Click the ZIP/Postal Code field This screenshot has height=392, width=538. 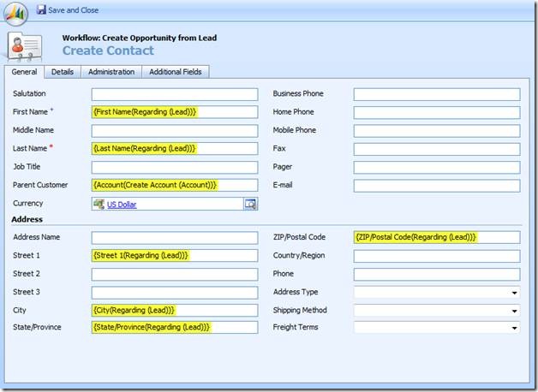point(436,237)
